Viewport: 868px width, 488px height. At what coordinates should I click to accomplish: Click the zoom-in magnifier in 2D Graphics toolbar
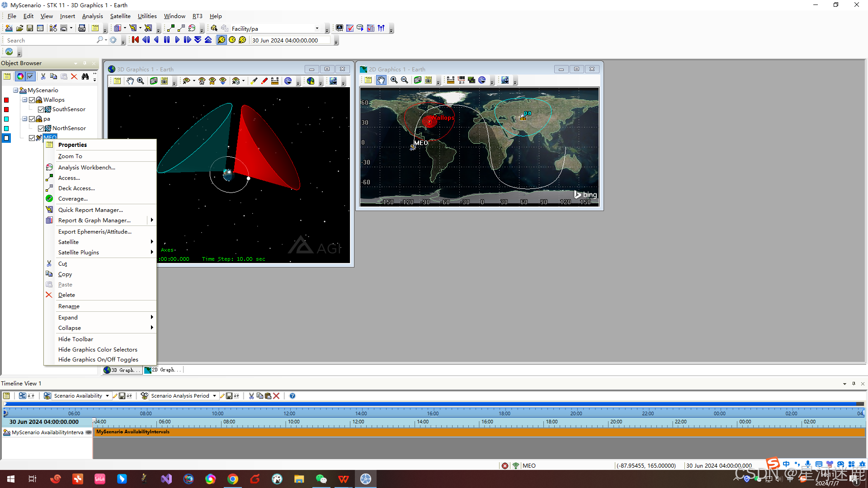click(x=394, y=80)
